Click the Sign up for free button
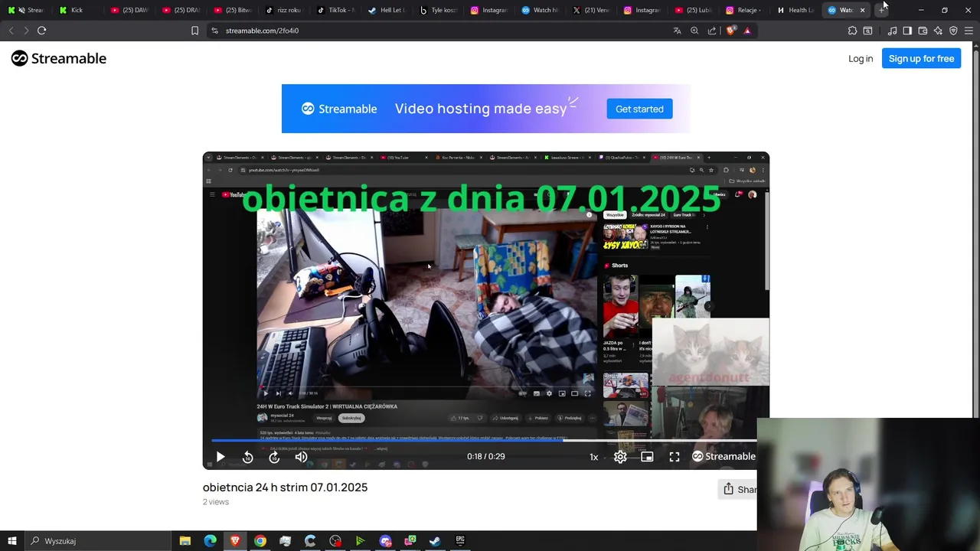Image resolution: width=980 pixels, height=551 pixels. point(921,58)
